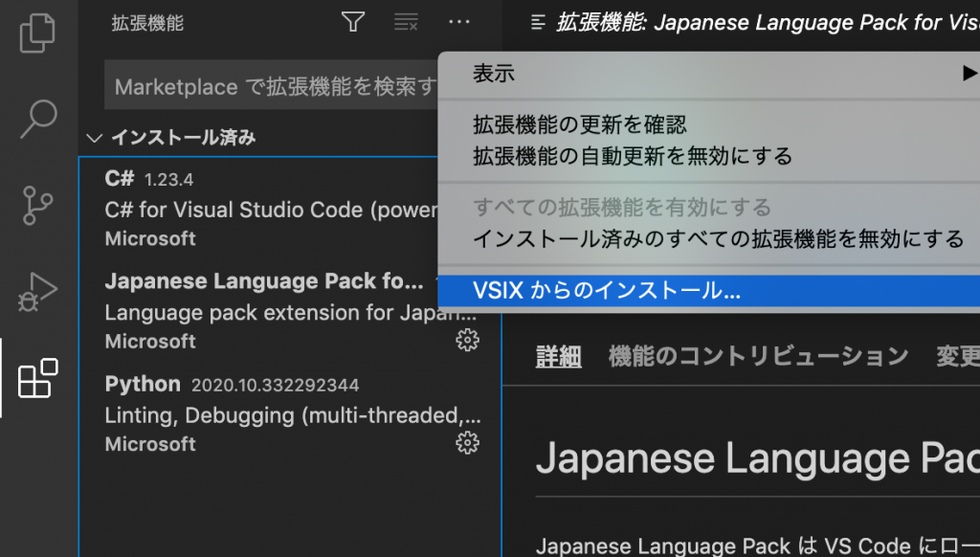Click the filter extensions funnel icon
The image size is (980, 557).
coord(353,23)
